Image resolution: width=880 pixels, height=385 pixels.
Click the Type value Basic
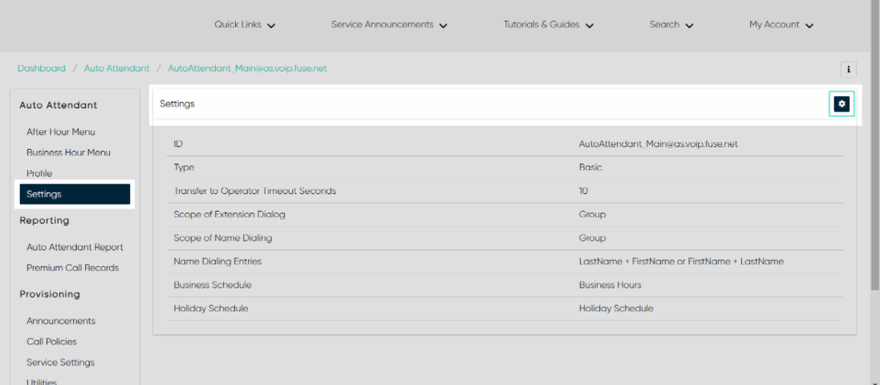590,168
